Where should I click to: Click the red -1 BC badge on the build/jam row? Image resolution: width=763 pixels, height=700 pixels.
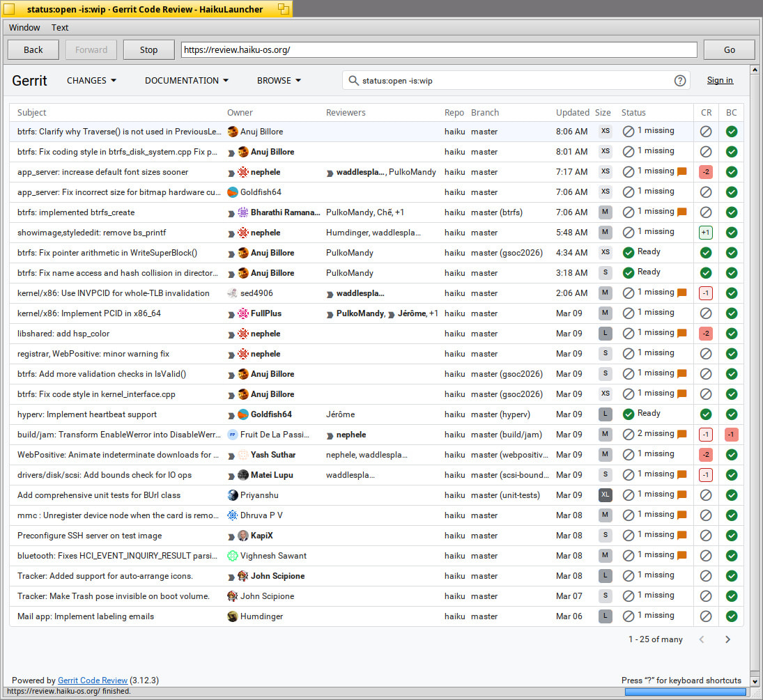(731, 435)
